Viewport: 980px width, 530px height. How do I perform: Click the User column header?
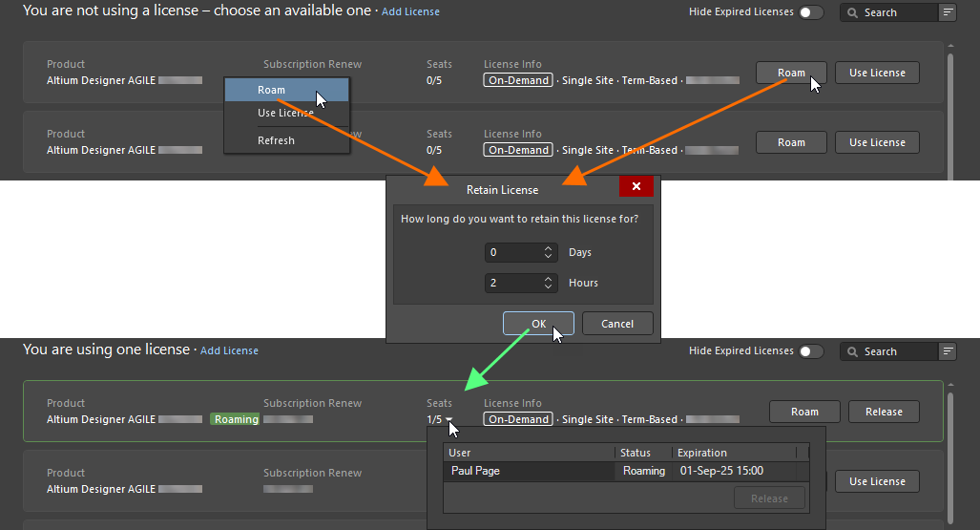529,453
